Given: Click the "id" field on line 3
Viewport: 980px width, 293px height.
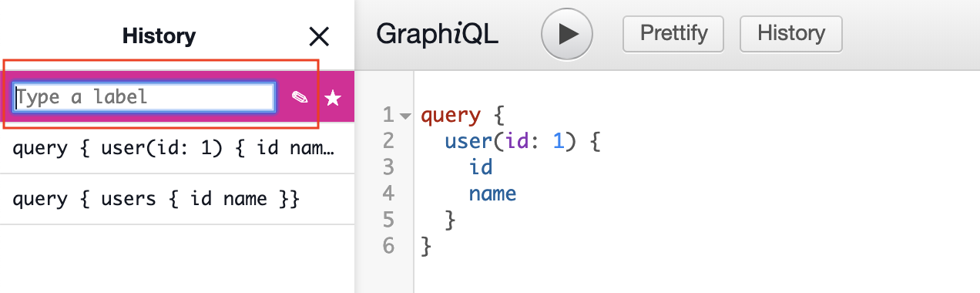Looking at the screenshot, I should 480,167.
